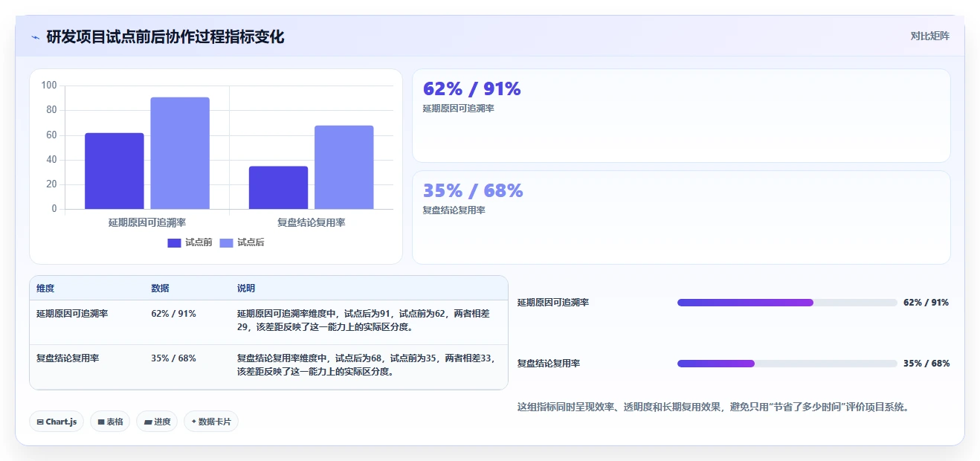Viewport: 980px width, 461px height.
Task: Click the 62% / 91% data card value
Action: [471, 89]
